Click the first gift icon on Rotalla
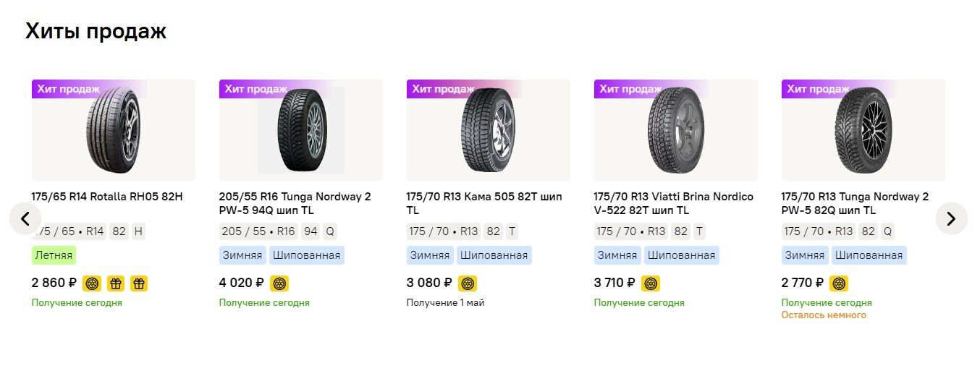This screenshot has height=392, width=980. tap(116, 284)
